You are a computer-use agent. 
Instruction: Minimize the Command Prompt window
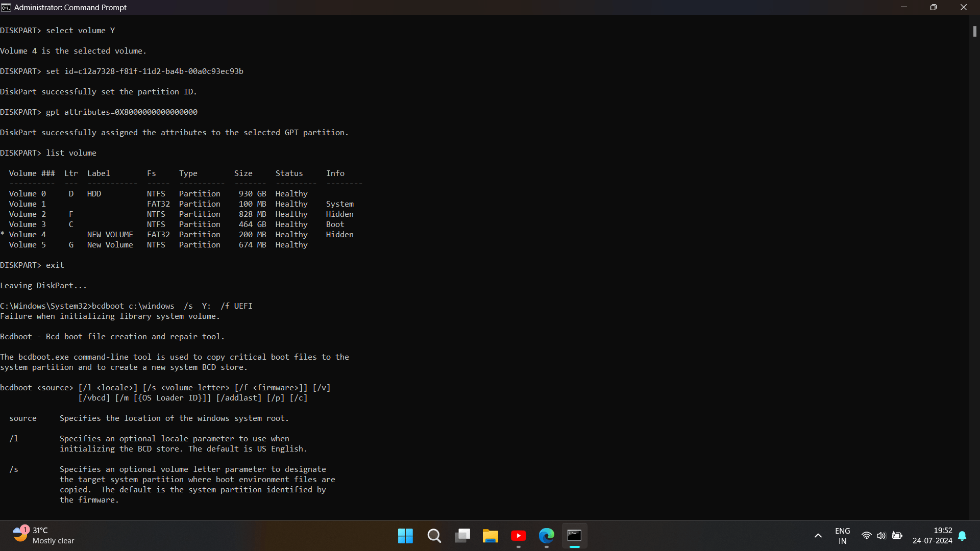coord(904,8)
